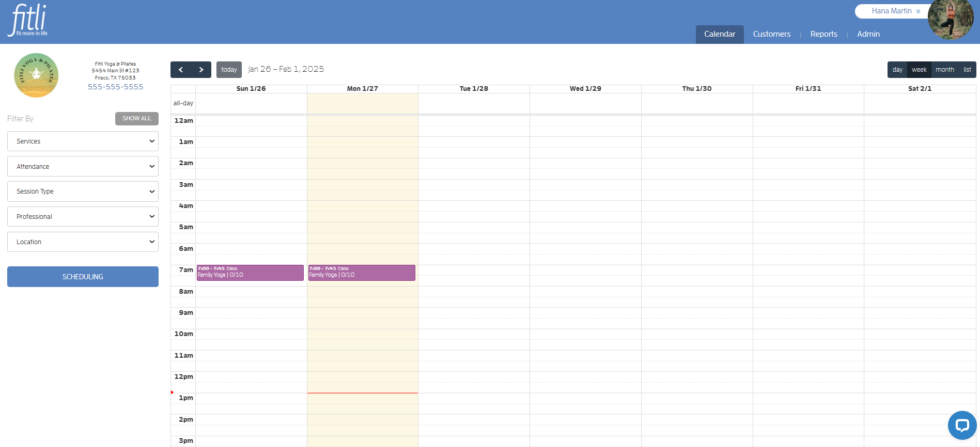Open the Reports tab
This screenshot has width=980, height=447.
[824, 34]
